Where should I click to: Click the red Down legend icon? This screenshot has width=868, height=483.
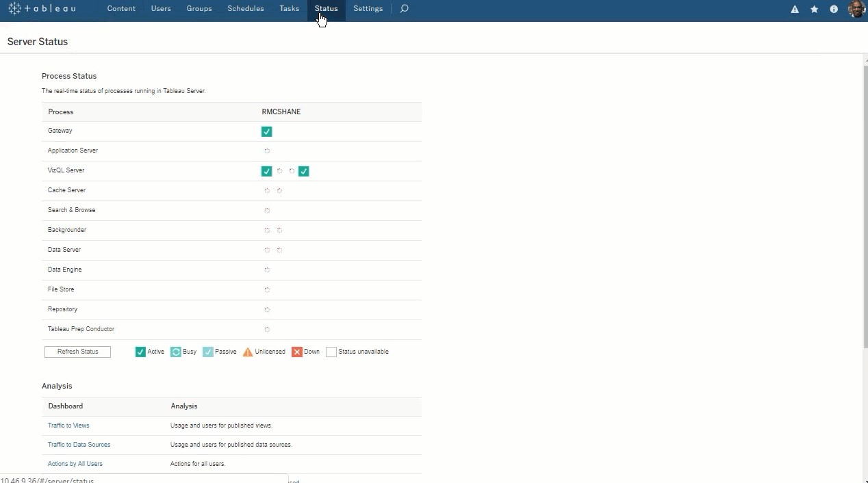point(297,352)
